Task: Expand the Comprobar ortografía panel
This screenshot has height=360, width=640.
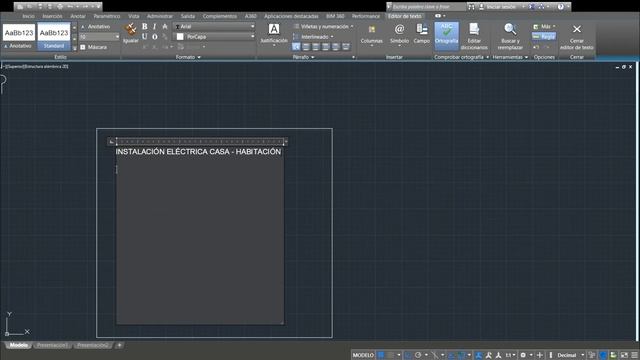Action: [x=461, y=57]
